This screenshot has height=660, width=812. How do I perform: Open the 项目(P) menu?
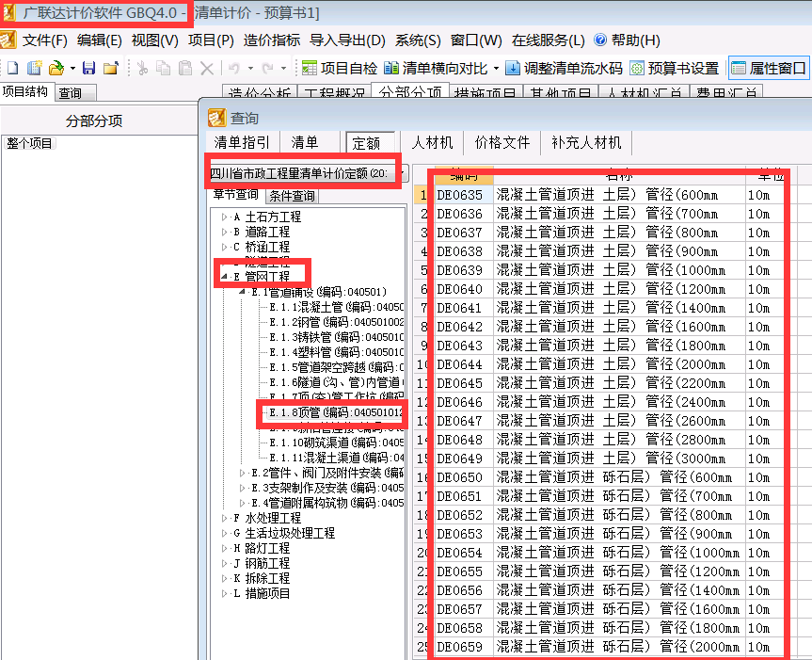pyautogui.click(x=211, y=40)
